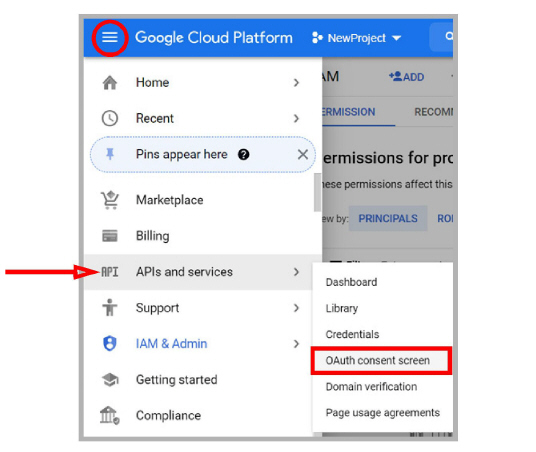536x452 pixels.
Task: Click the API icon for APIs and services
Action: point(110,272)
